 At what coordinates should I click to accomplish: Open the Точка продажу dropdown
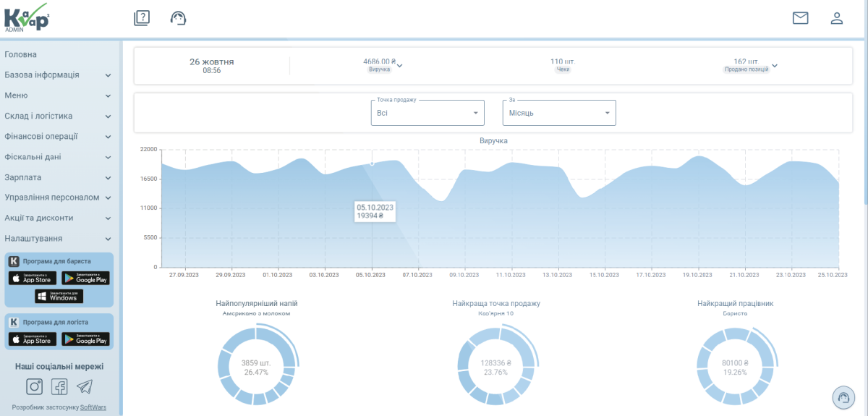pos(427,113)
